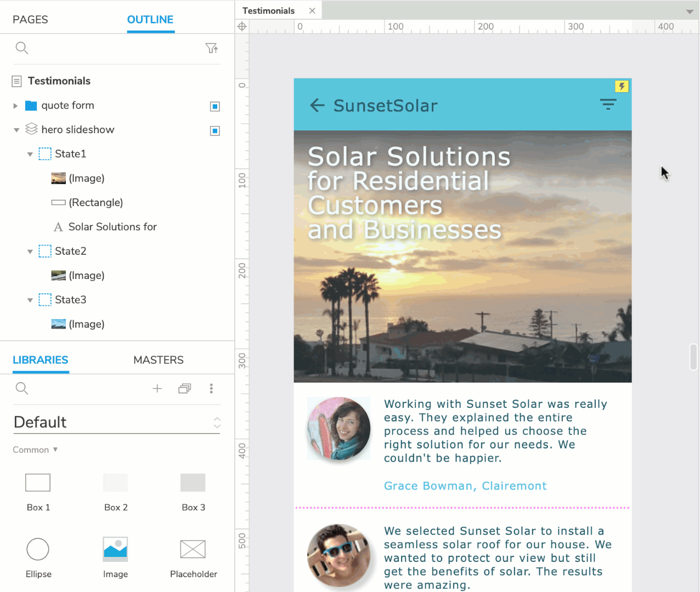Screen dimensions: 700x592
Task: Open search in the Outline panel
Action: (22, 48)
